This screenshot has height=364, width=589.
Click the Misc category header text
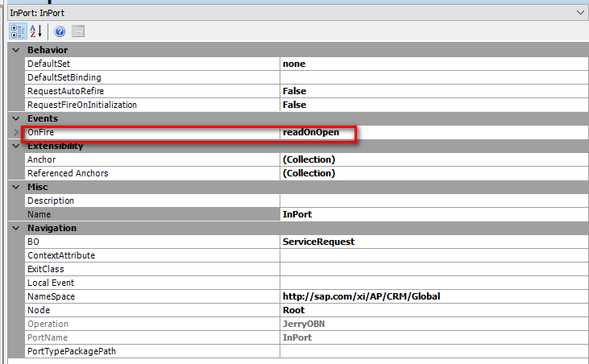point(38,187)
